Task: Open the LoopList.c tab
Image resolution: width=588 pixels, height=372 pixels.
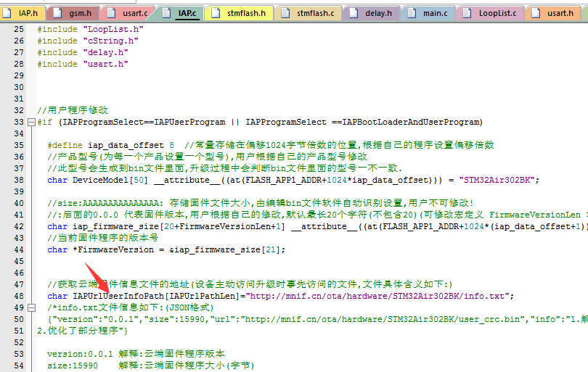Action: click(491, 13)
